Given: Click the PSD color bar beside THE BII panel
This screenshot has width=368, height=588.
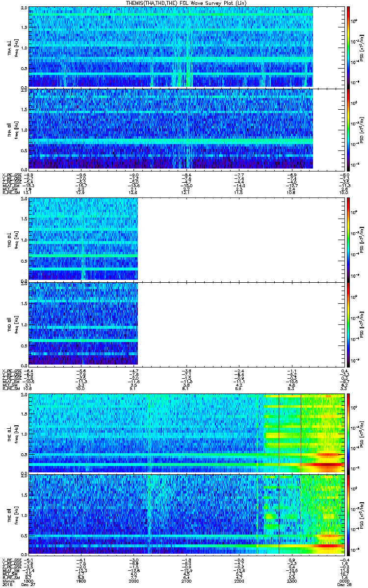Looking at the screenshot, I should (349, 515).
